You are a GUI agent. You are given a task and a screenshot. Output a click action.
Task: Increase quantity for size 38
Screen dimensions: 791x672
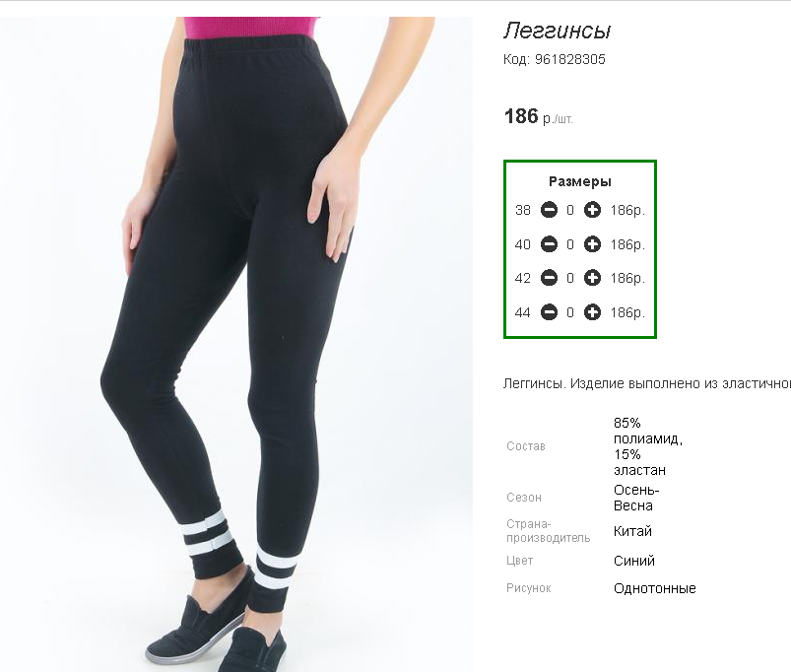pyautogui.click(x=592, y=209)
